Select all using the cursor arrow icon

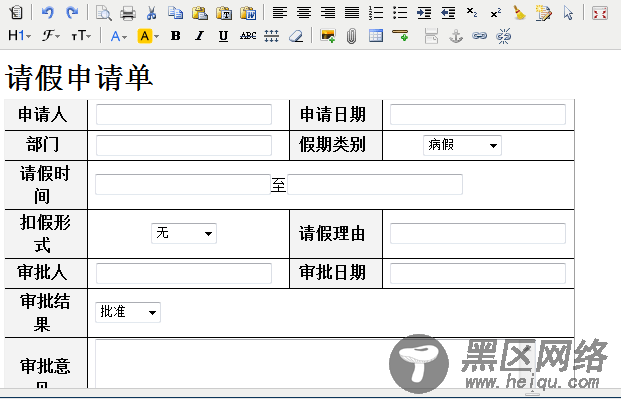pos(568,13)
